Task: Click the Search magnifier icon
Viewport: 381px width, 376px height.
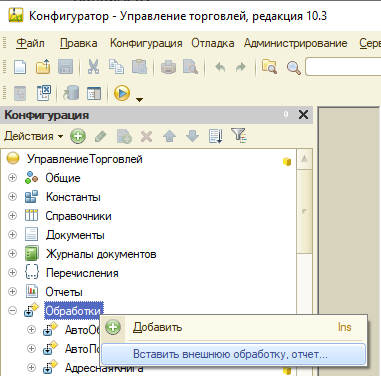Action: point(293,68)
